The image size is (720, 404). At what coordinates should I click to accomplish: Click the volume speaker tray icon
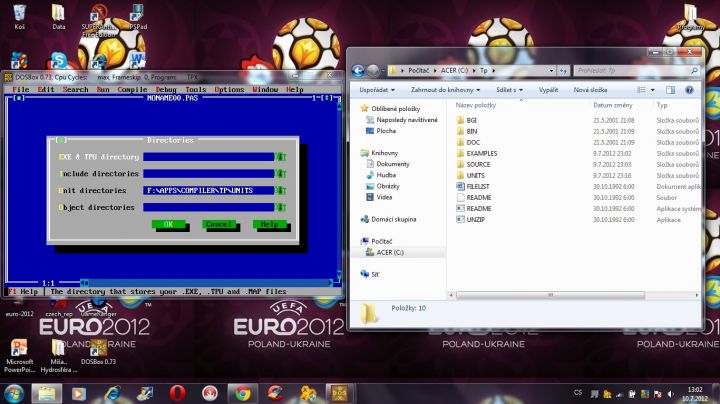pyautogui.click(x=671, y=394)
